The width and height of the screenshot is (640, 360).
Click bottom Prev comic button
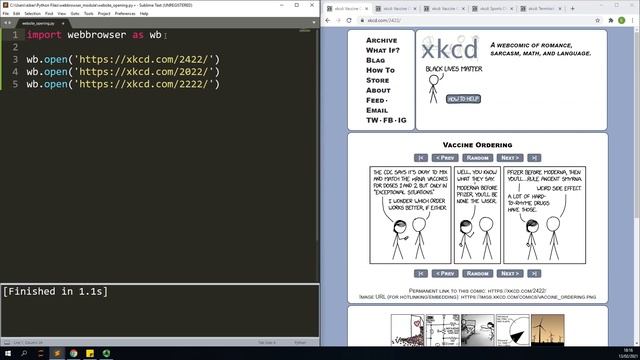click(x=445, y=273)
